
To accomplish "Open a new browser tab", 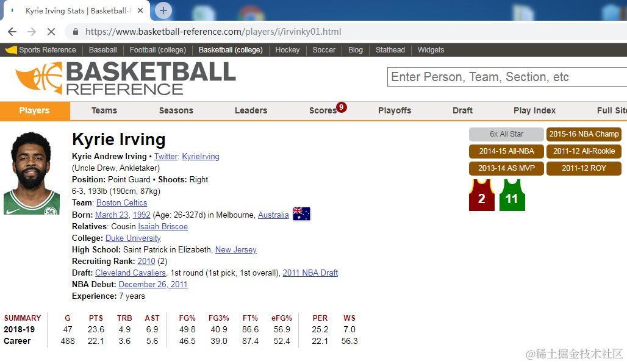I will [163, 10].
